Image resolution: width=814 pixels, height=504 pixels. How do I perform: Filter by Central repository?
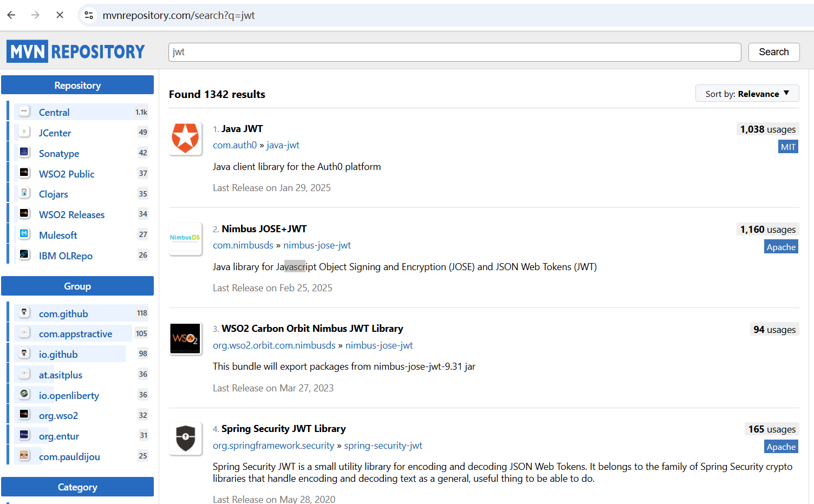[x=54, y=112]
